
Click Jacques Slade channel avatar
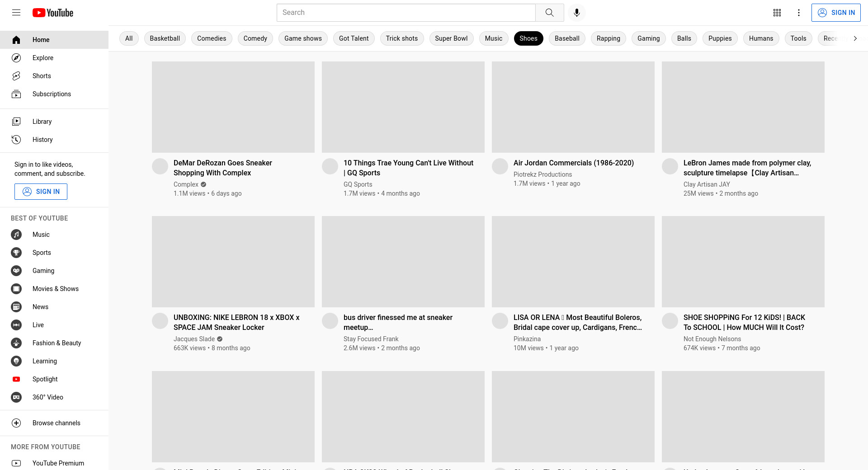[160, 321]
